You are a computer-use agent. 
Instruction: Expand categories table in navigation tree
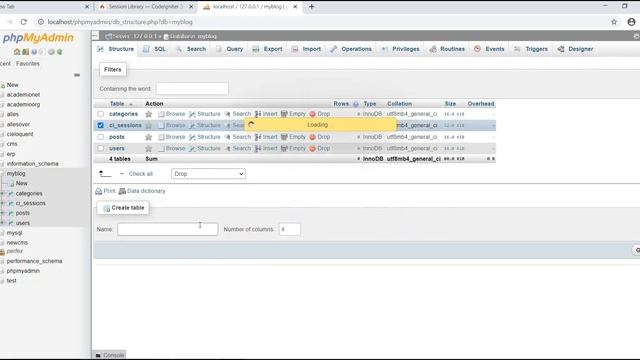(x=3, y=193)
